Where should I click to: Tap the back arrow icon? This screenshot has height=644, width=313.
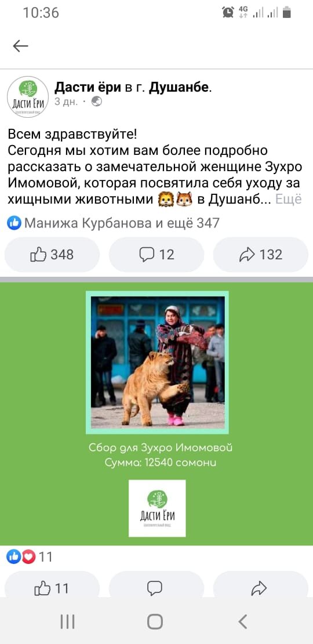point(20,46)
